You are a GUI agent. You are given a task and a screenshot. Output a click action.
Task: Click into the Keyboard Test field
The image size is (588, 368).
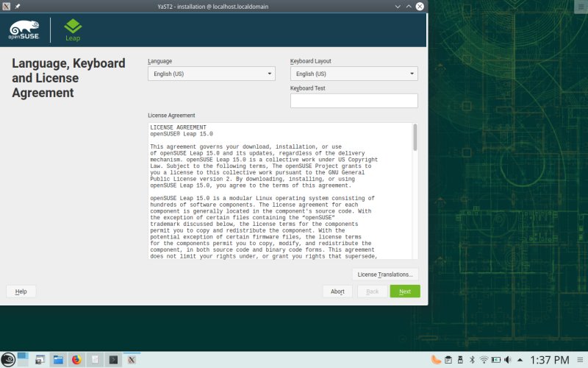pyautogui.click(x=354, y=101)
